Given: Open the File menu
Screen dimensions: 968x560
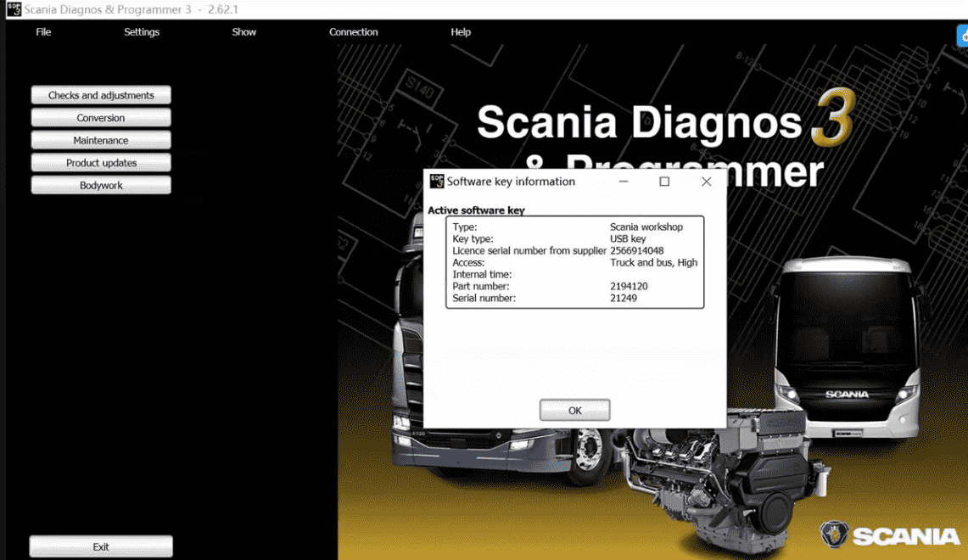Looking at the screenshot, I should coord(43,32).
